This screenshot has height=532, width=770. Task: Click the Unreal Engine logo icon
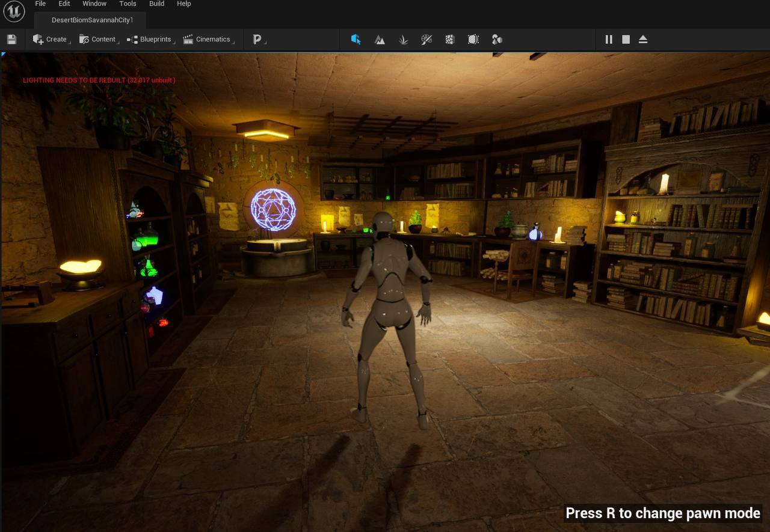point(14,11)
